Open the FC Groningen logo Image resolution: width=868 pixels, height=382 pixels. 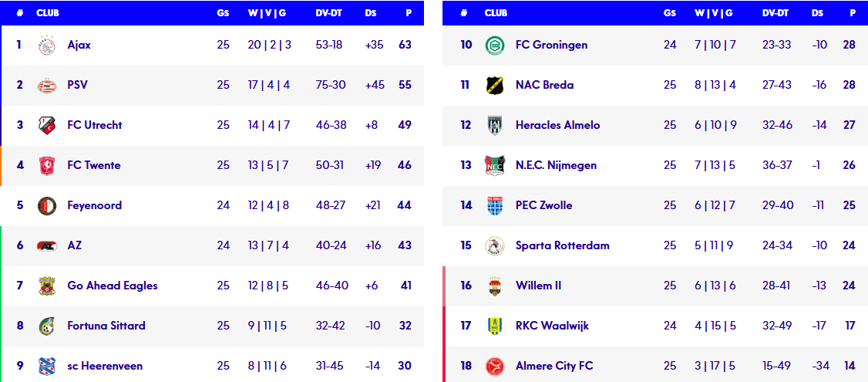[494, 45]
